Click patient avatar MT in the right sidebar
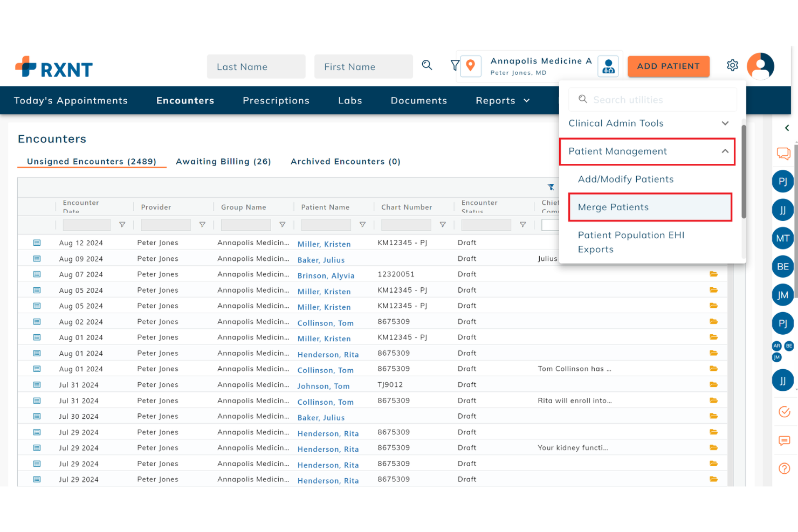 pyautogui.click(x=782, y=238)
